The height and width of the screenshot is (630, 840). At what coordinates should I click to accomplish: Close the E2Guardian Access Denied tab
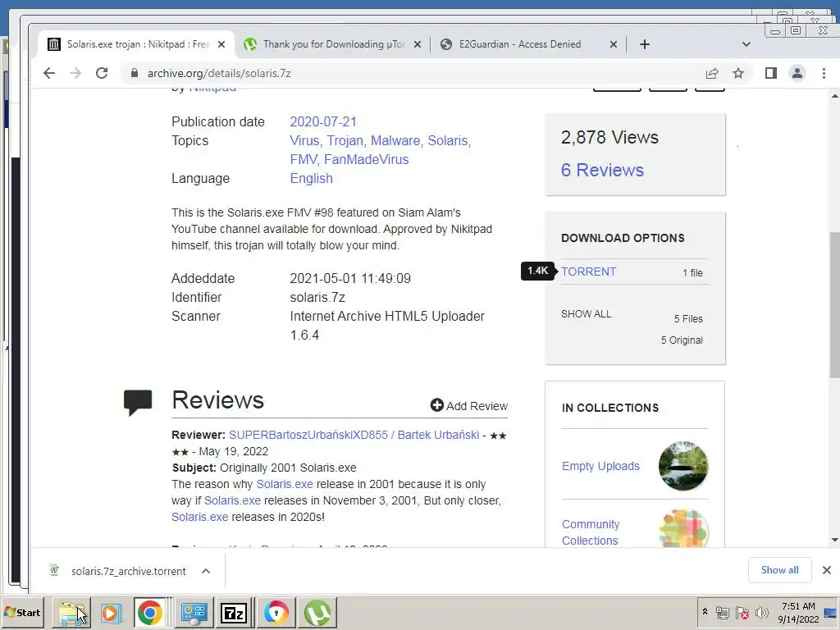coord(614,44)
